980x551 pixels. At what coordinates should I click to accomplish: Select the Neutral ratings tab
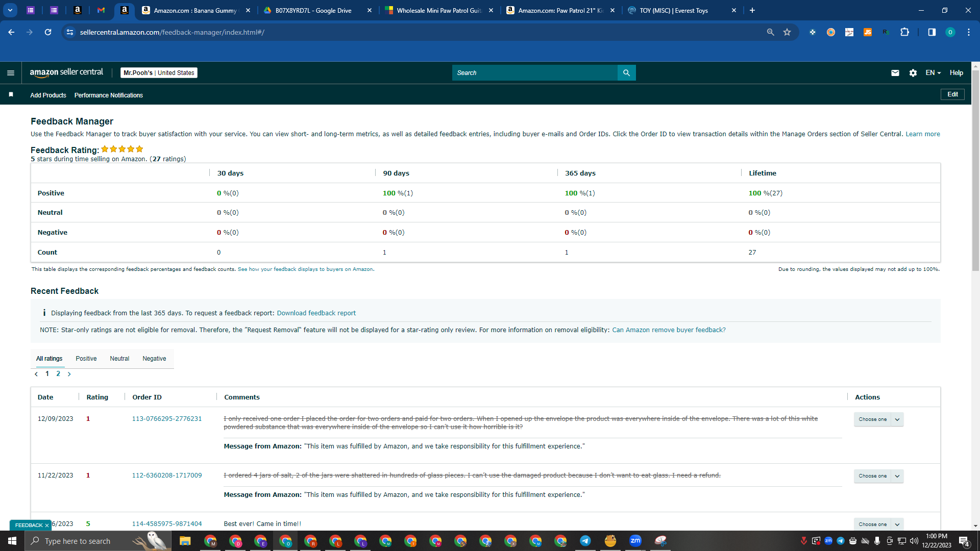tap(119, 359)
